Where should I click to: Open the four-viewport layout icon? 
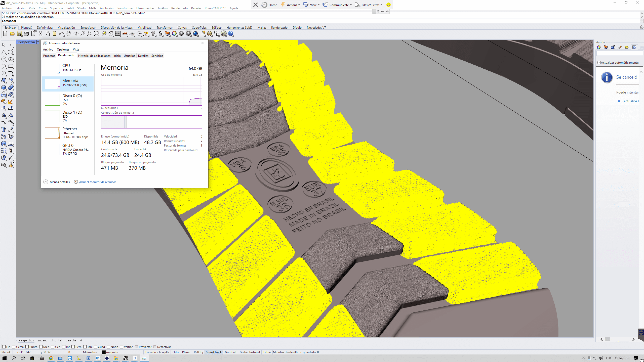point(118,34)
